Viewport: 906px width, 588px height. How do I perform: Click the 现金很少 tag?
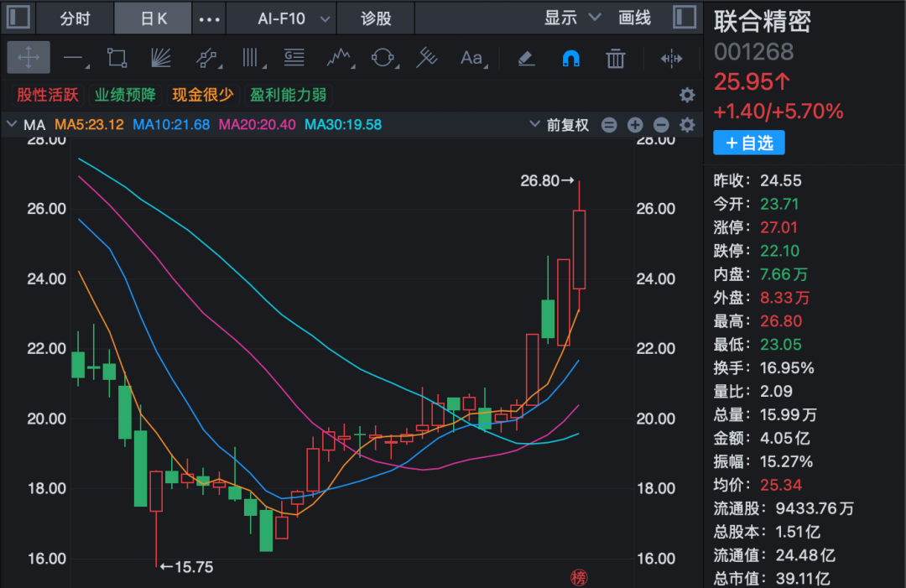pyautogui.click(x=203, y=95)
